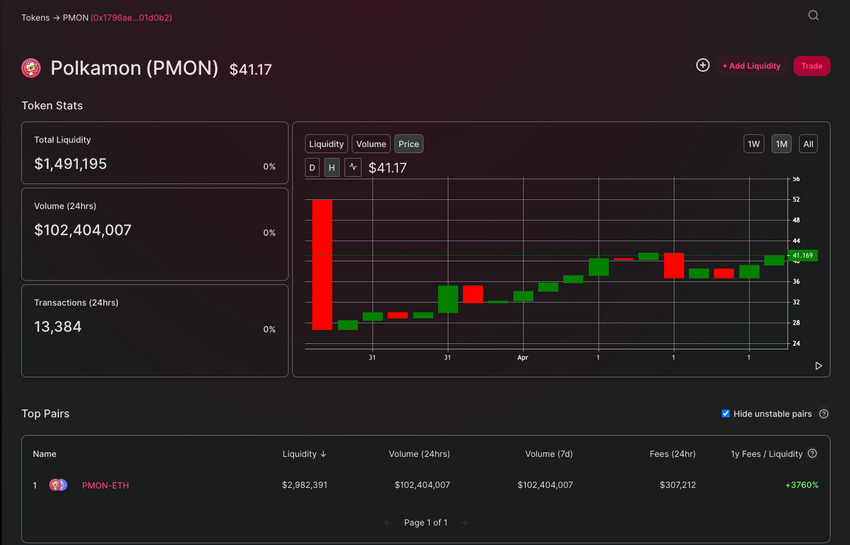This screenshot has height=545, width=850.
Task: Open 1y Fees / Liquidity help icon
Action: pos(812,453)
